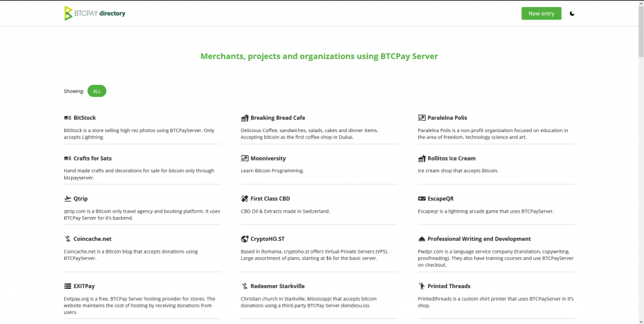This screenshot has width=644, height=324.
Task: Click the icon beside Rollitos Ice Cream
Action: [422, 159]
